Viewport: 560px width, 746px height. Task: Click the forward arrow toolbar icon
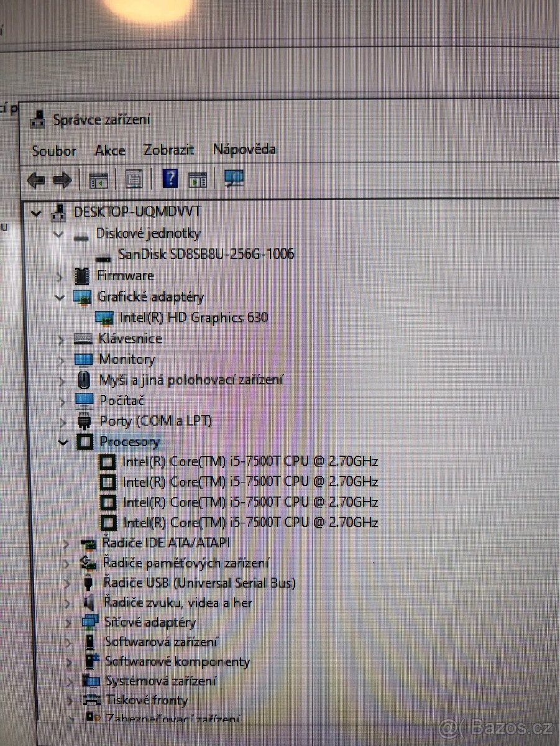[x=62, y=180]
